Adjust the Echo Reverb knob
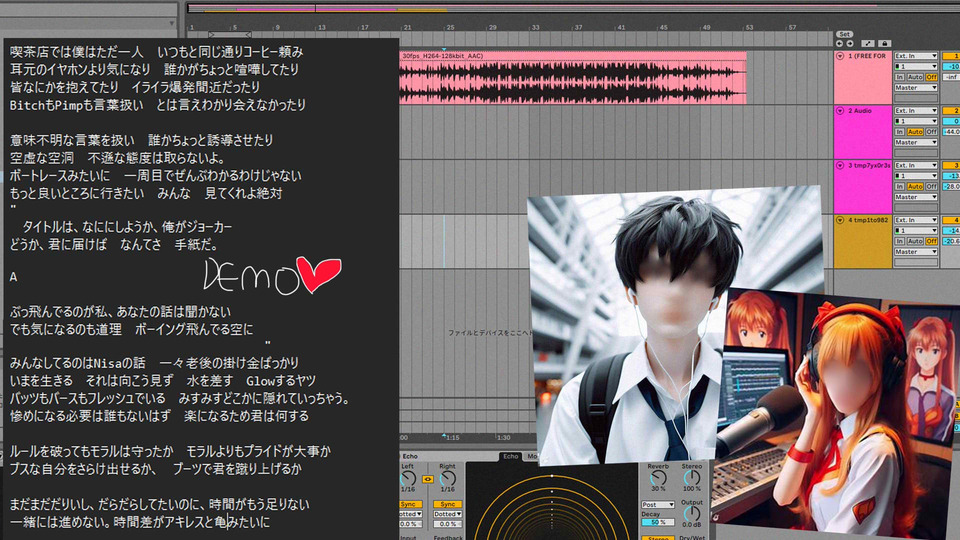This screenshot has height=540, width=960. click(658, 478)
